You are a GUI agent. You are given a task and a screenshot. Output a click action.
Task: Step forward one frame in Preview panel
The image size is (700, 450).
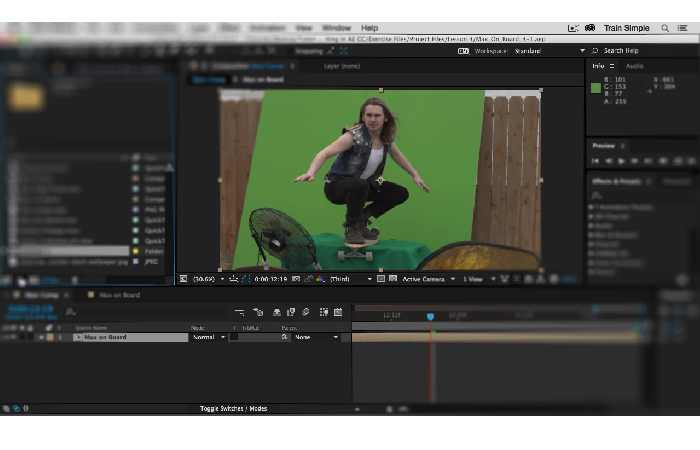(634, 161)
